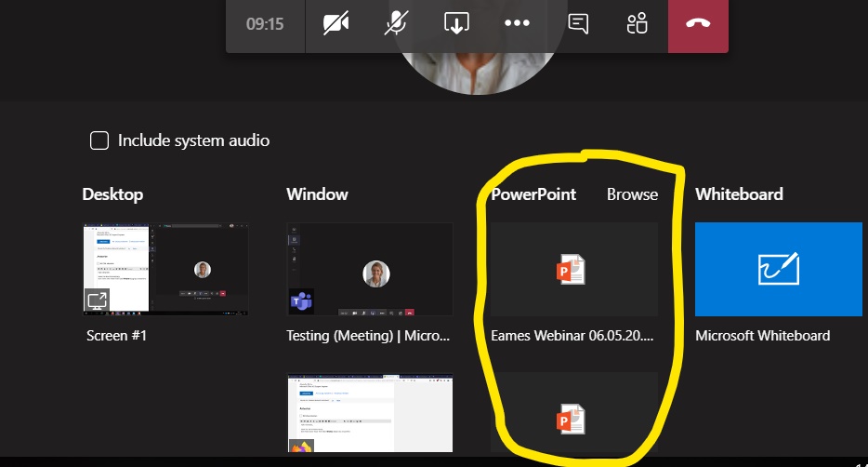Select Eames Webinar PowerPoint file tile

pyautogui.click(x=574, y=269)
